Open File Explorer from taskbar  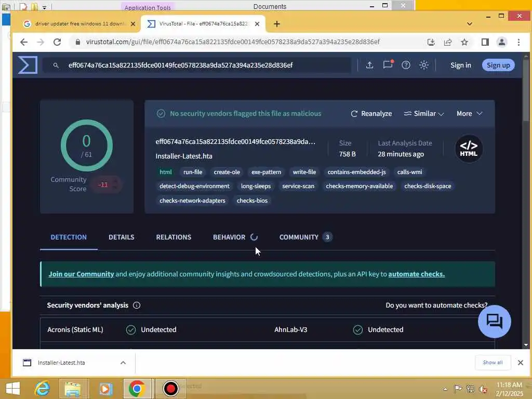[73, 389]
